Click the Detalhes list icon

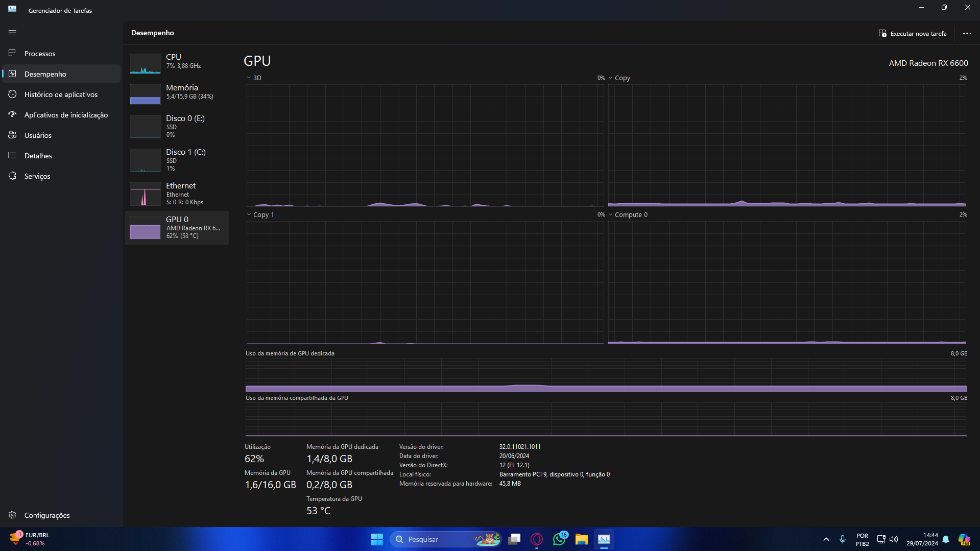tap(12, 155)
